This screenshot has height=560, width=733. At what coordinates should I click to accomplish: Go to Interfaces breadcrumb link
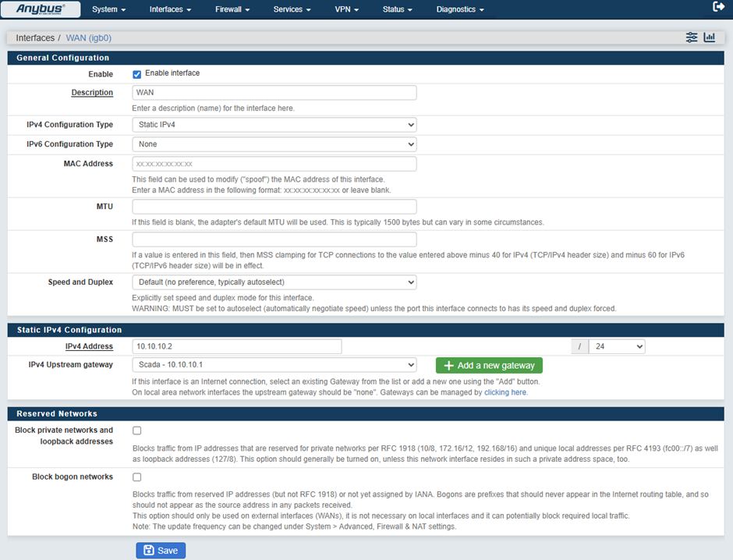[x=35, y=37]
